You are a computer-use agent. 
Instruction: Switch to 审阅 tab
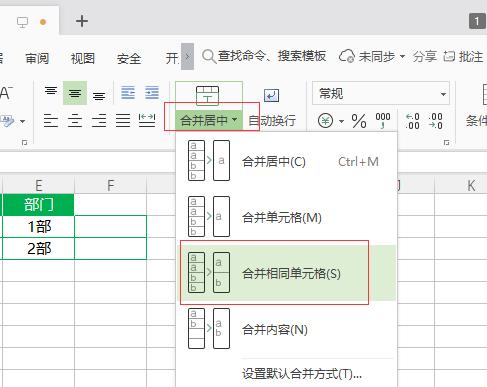[x=37, y=58]
